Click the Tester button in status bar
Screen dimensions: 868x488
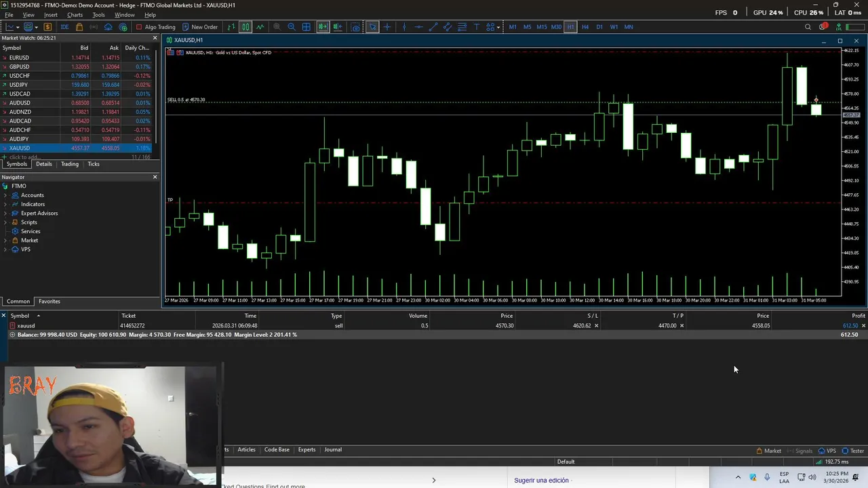(x=853, y=451)
